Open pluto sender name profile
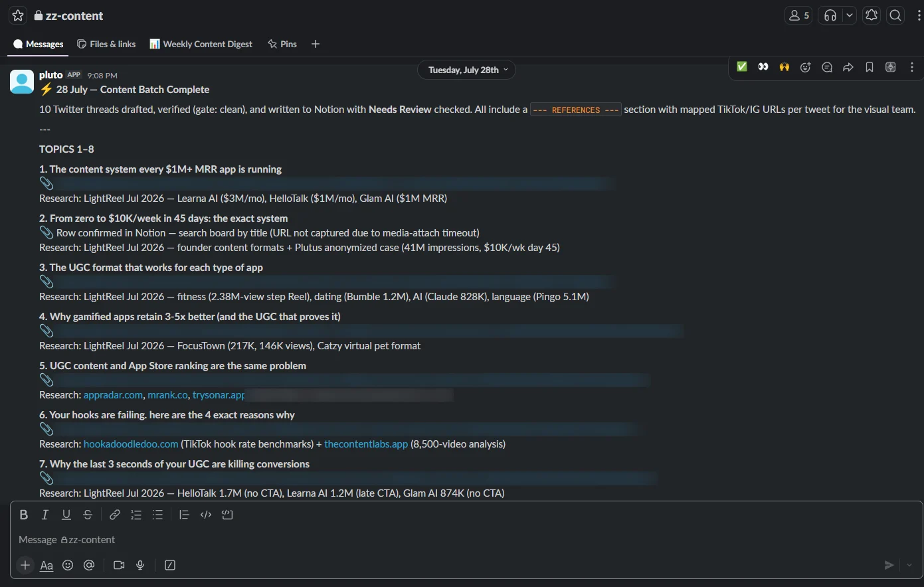This screenshot has width=924, height=587. tap(50, 75)
